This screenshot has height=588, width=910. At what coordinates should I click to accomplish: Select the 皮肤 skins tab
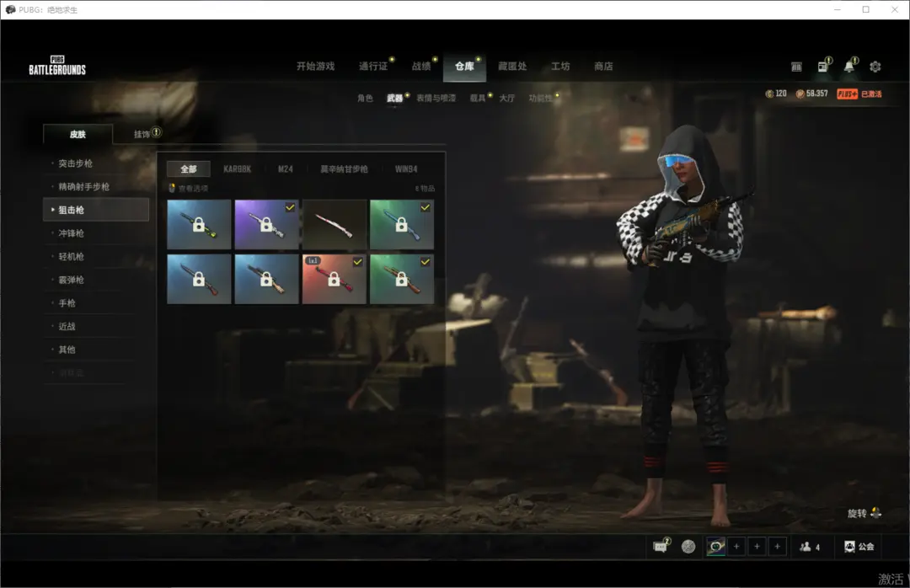coord(78,134)
